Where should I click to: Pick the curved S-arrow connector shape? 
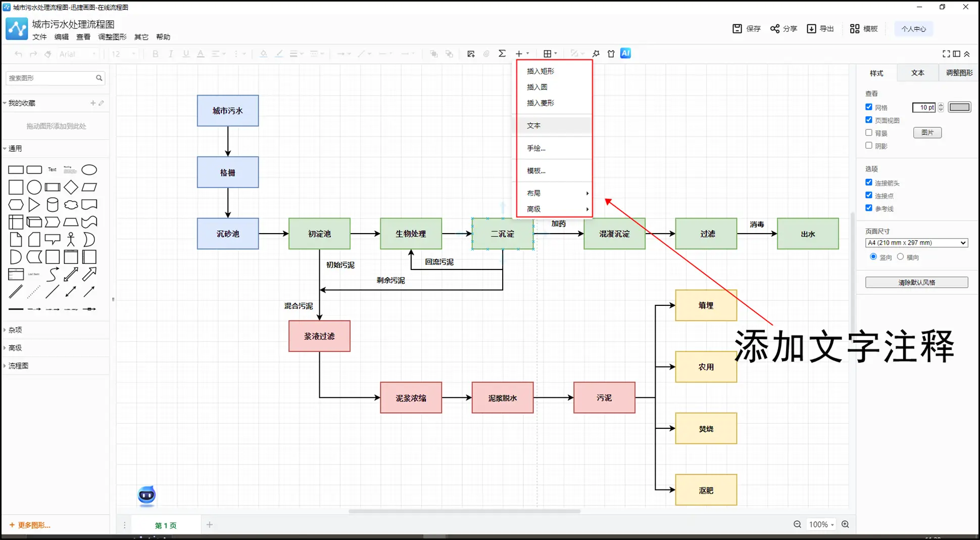click(52, 274)
